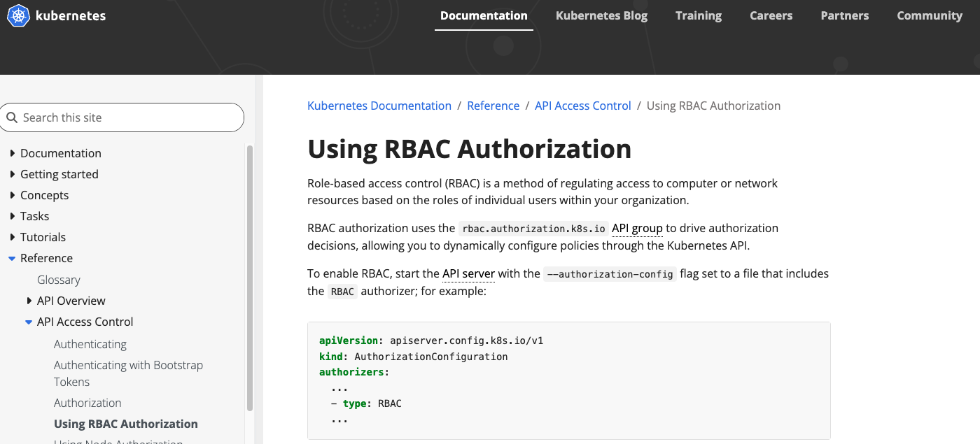Open the Reference sidebar label
The width and height of the screenshot is (980, 444).
(x=47, y=258)
